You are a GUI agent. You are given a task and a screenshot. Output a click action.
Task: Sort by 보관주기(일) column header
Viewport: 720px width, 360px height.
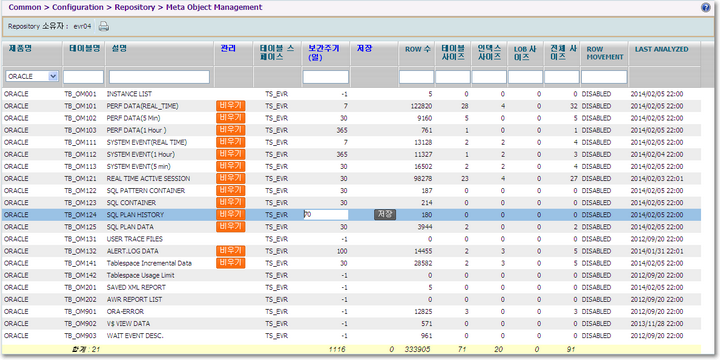[x=324, y=53]
